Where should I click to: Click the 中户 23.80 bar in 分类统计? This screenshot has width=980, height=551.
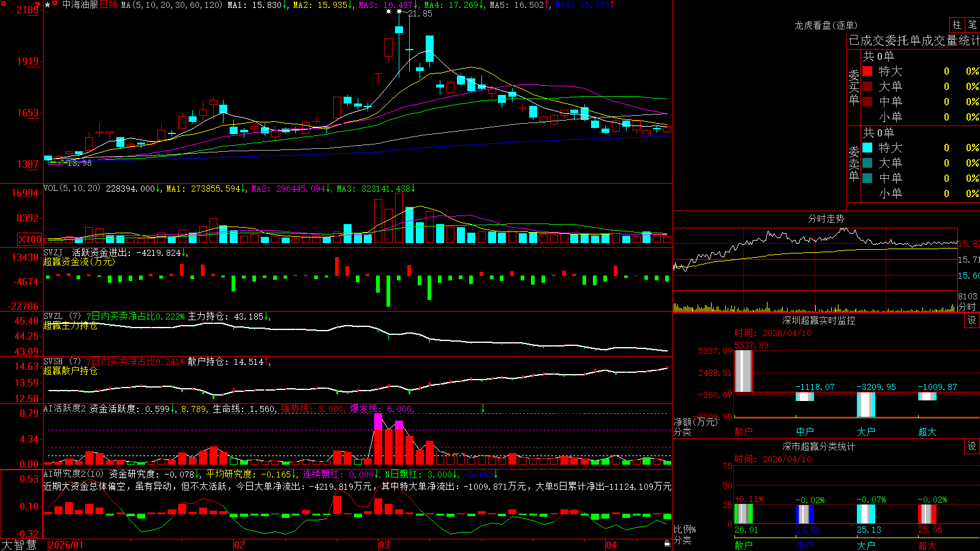805,514
